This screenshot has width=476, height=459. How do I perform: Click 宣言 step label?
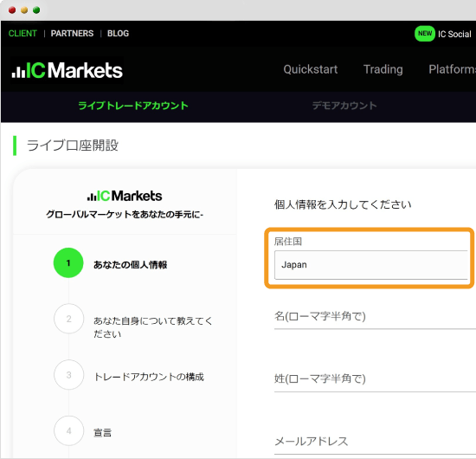(x=103, y=432)
